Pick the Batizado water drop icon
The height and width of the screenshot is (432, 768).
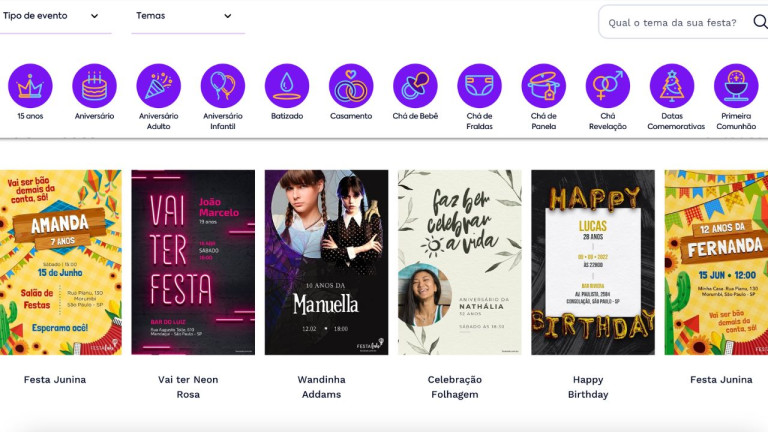point(287,86)
